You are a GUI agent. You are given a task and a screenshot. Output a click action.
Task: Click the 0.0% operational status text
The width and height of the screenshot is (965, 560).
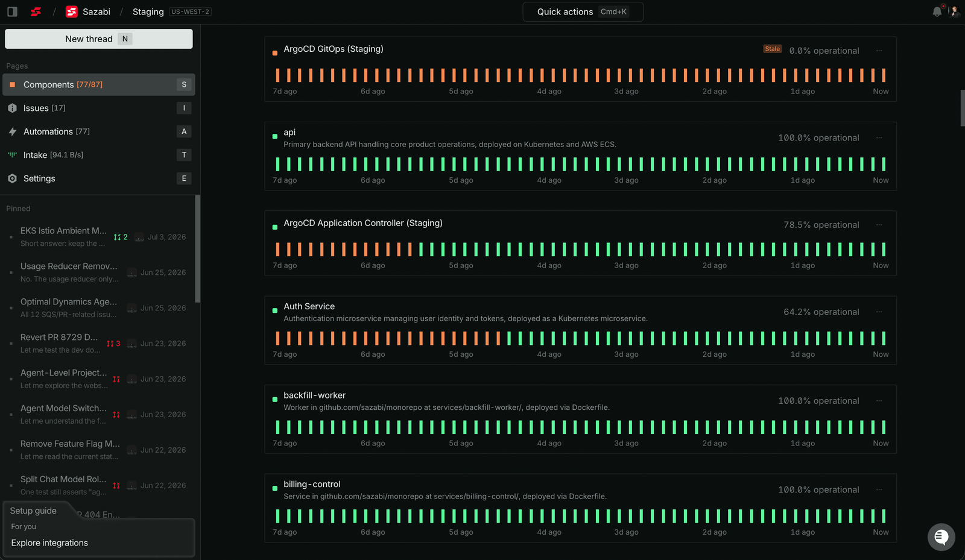coord(824,51)
